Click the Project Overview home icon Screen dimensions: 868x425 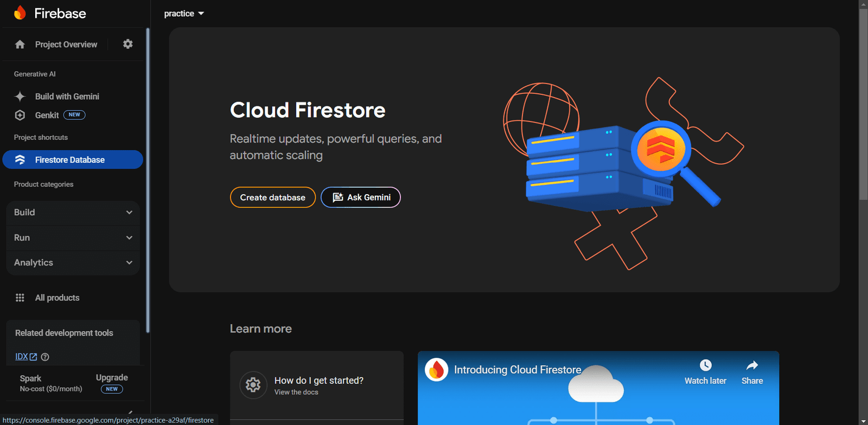[20, 44]
